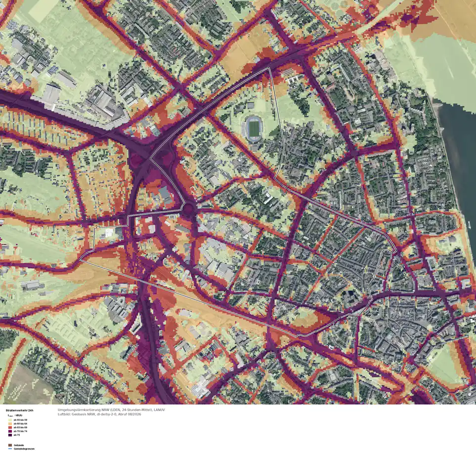Image resolution: width=476 pixels, height=458 pixels.
Task: Click the blue Gemeindegrenzen legend line symbol
Action: pos(10,449)
